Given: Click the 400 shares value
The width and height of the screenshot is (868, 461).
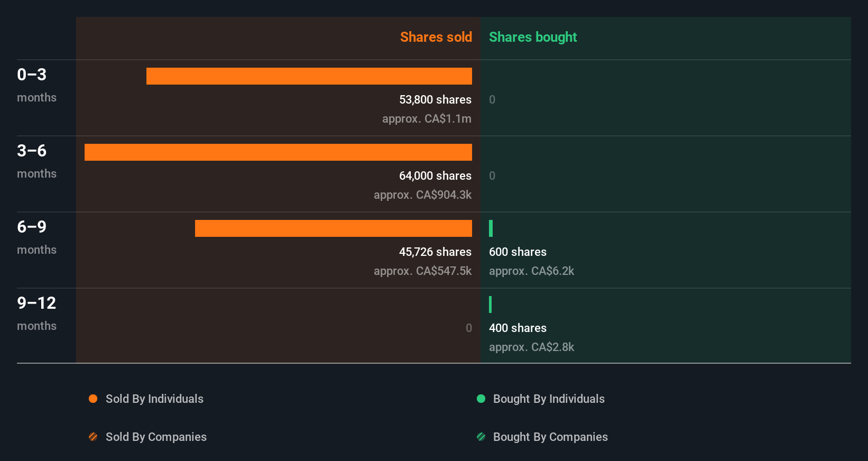Looking at the screenshot, I should (x=518, y=328).
